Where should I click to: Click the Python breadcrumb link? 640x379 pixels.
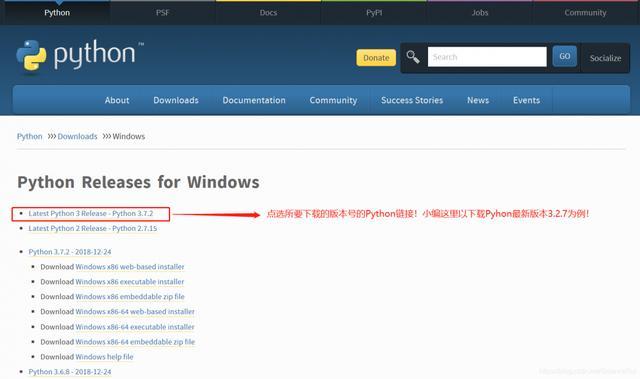(x=29, y=136)
